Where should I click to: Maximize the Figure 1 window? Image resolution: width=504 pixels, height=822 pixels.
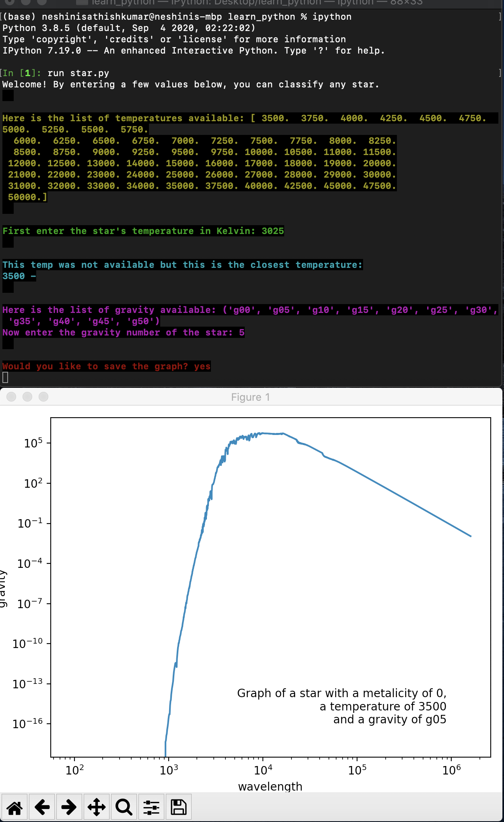[43, 397]
